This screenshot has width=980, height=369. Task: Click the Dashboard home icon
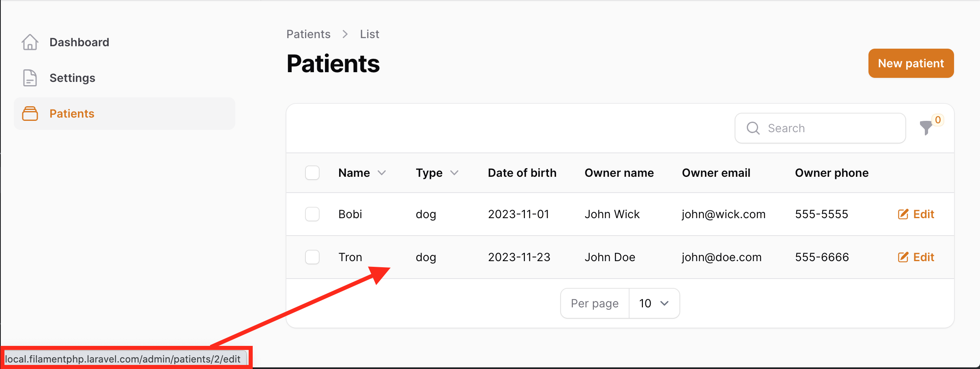click(30, 42)
